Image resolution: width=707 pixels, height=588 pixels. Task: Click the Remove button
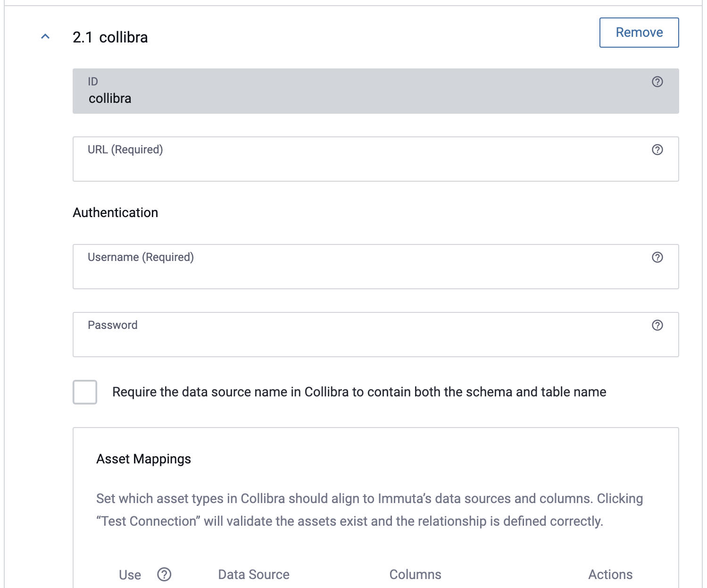[x=639, y=33]
